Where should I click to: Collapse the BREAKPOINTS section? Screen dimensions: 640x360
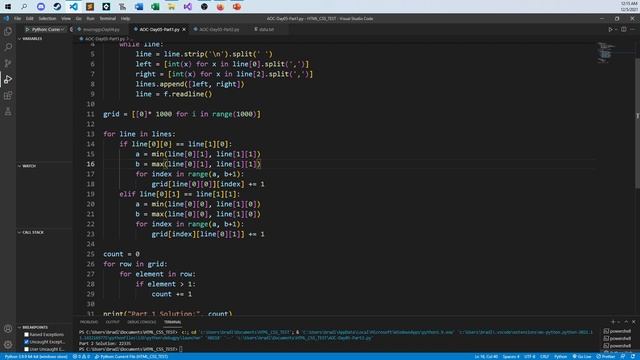click(33, 327)
